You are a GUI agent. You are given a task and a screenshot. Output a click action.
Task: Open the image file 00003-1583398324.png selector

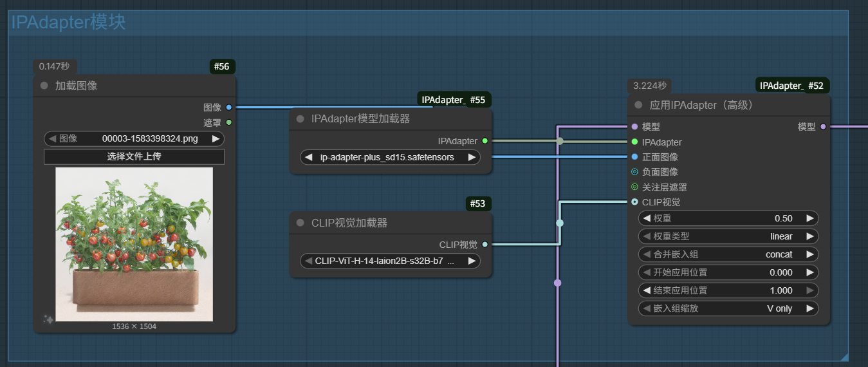coord(134,138)
